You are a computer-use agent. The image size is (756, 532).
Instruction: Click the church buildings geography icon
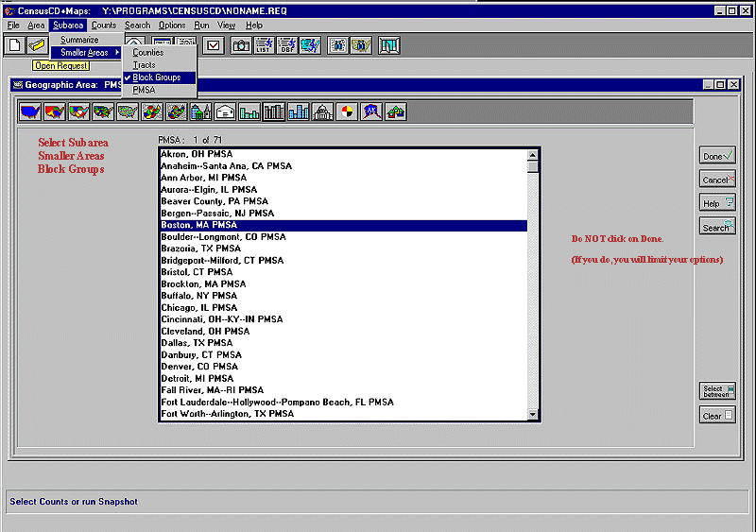point(200,112)
